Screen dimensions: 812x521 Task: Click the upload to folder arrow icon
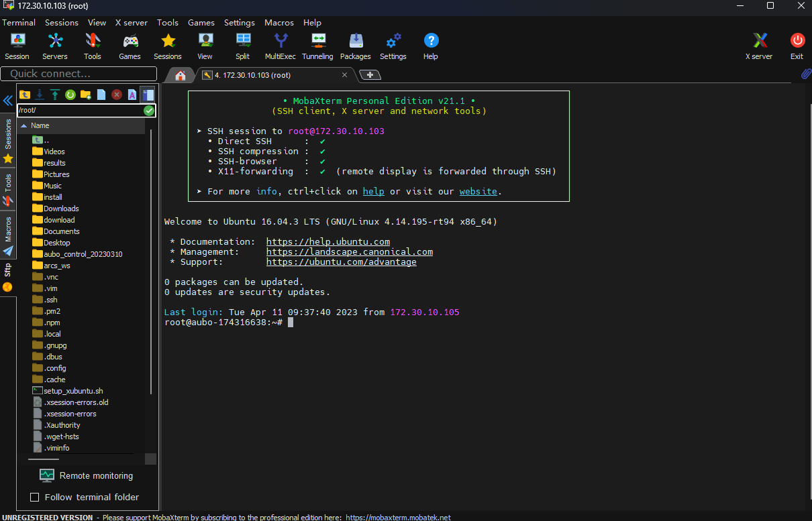[x=55, y=95]
